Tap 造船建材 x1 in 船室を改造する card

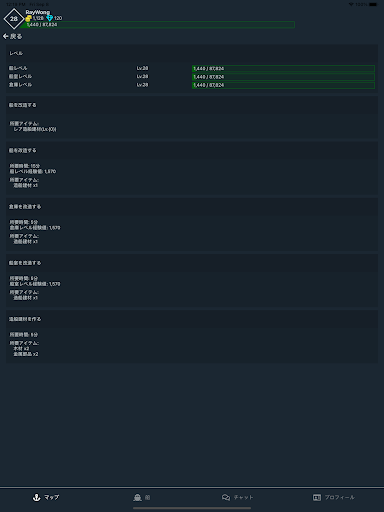tap(25, 298)
